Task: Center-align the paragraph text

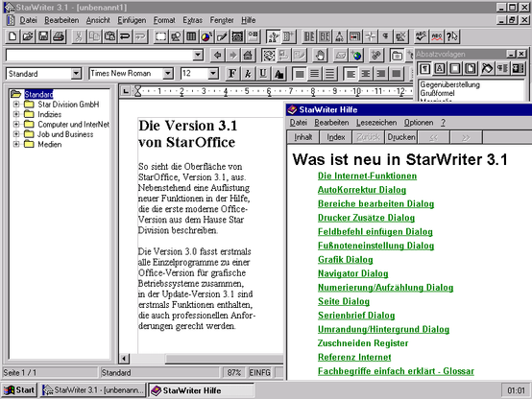Action: coord(366,74)
